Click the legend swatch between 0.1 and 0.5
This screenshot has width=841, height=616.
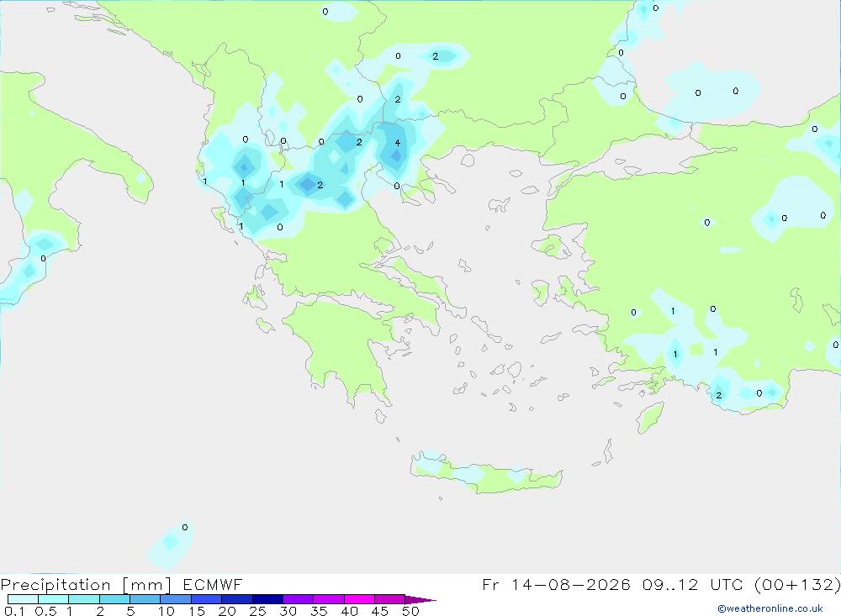[23, 599]
